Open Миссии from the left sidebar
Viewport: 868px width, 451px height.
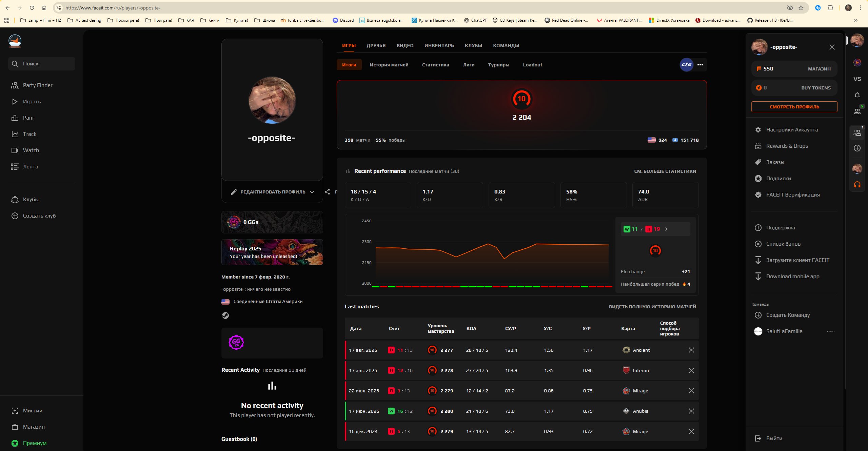32,410
